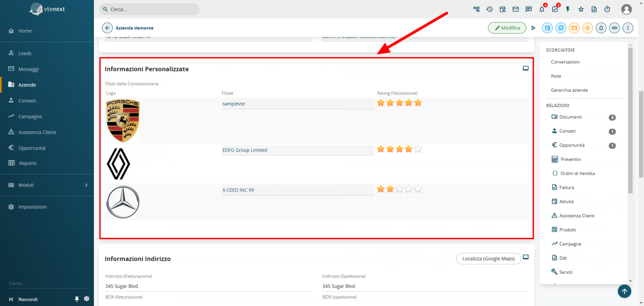Screen dimensions: 644x306
Task: Open the user profile avatar
Action: (x=626, y=9)
